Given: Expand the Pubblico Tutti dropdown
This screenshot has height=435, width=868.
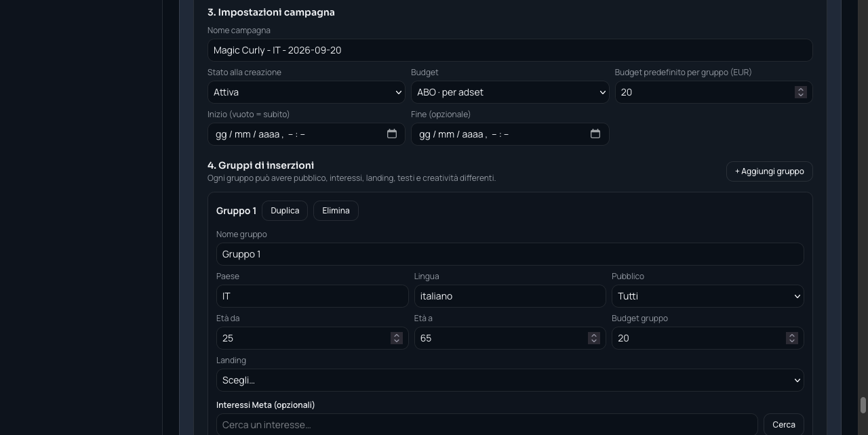Looking at the screenshot, I should pyautogui.click(x=708, y=296).
